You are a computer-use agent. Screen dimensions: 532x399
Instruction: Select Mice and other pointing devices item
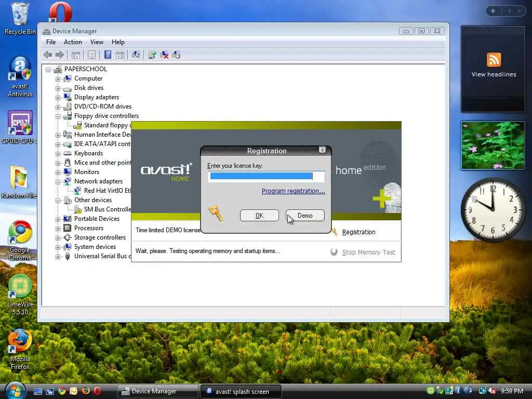pyautogui.click(x=102, y=163)
